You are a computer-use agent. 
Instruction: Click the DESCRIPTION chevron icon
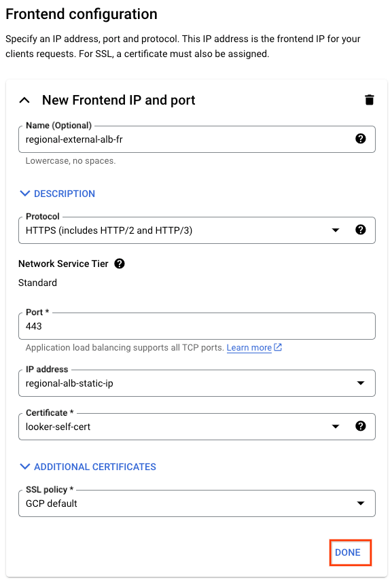coord(24,194)
